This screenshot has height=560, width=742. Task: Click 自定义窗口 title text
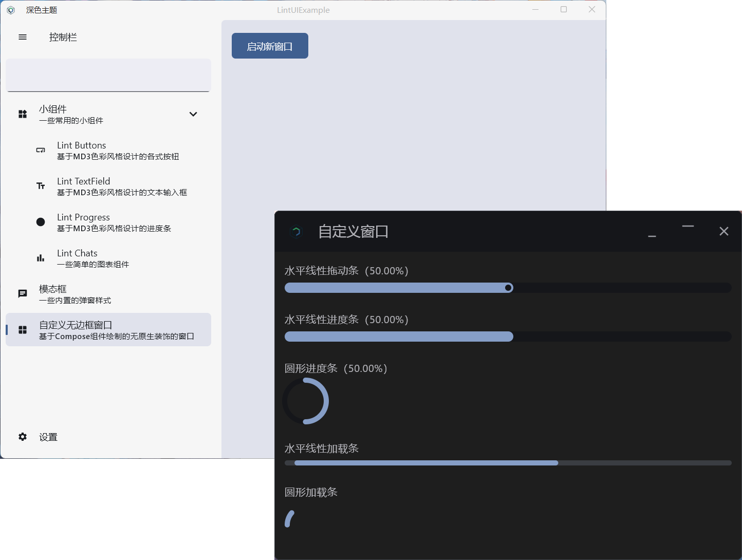353,232
